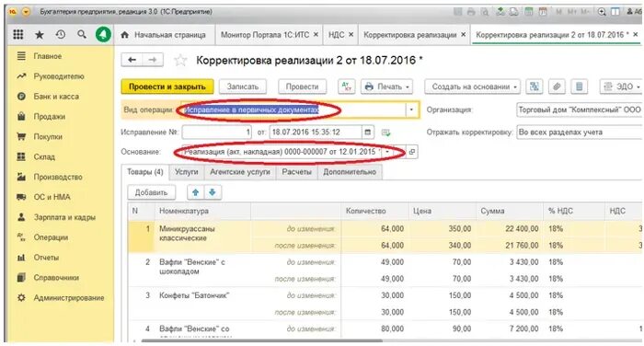Go back with the left arrow
This screenshot has height=346, width=644.
(132, 60)
